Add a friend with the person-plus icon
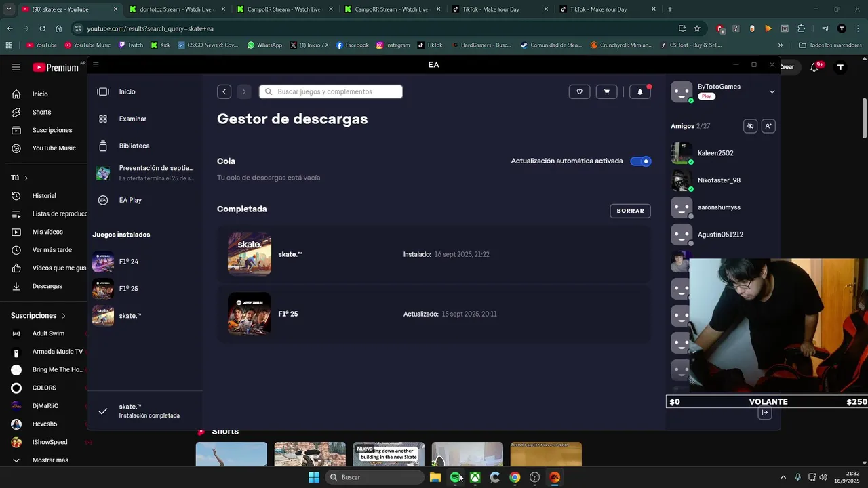The image size is (868, 488). (x=768, y=126)
